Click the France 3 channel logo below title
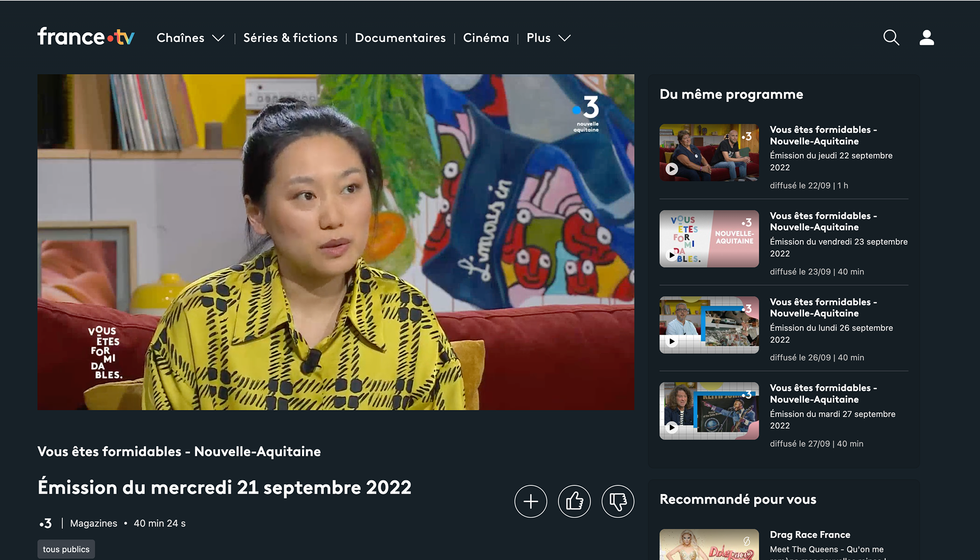The width and height of the screenshot is (980, 560). [46, 523]
